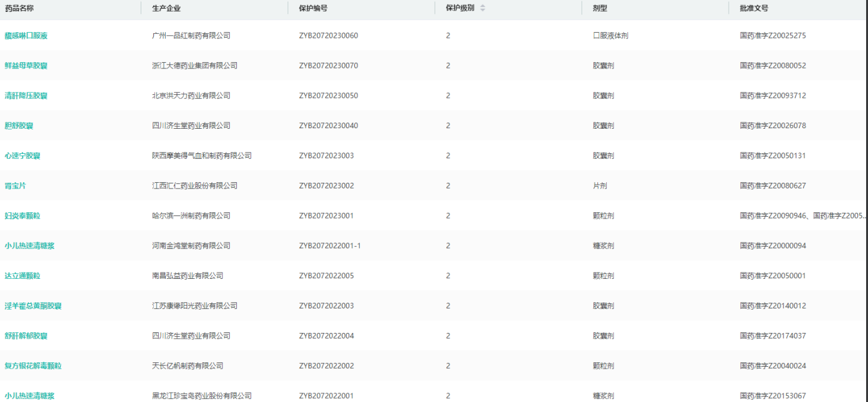Click the 药品名称 column header

19,8
